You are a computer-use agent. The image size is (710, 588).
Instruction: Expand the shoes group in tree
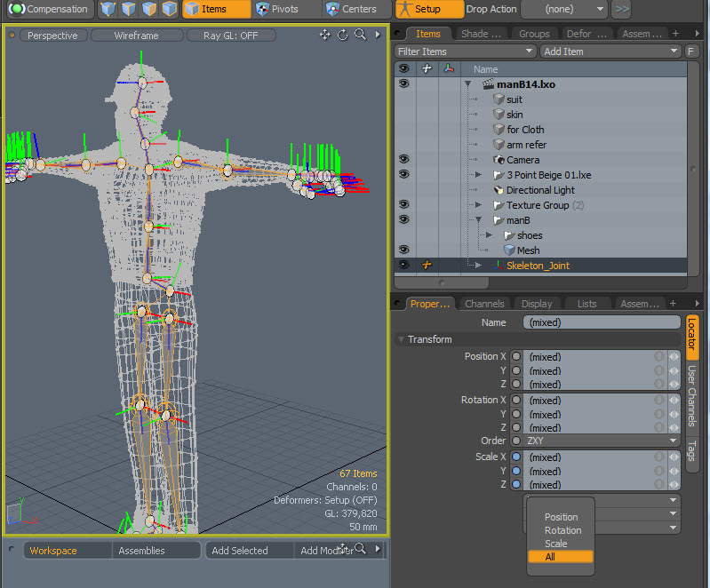[x=488, y=235]
